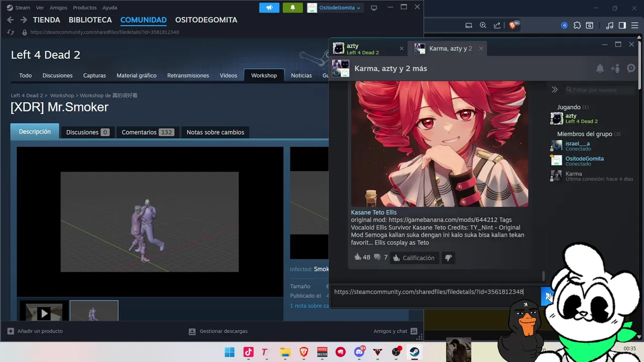Open Windows Start menu

229,352
